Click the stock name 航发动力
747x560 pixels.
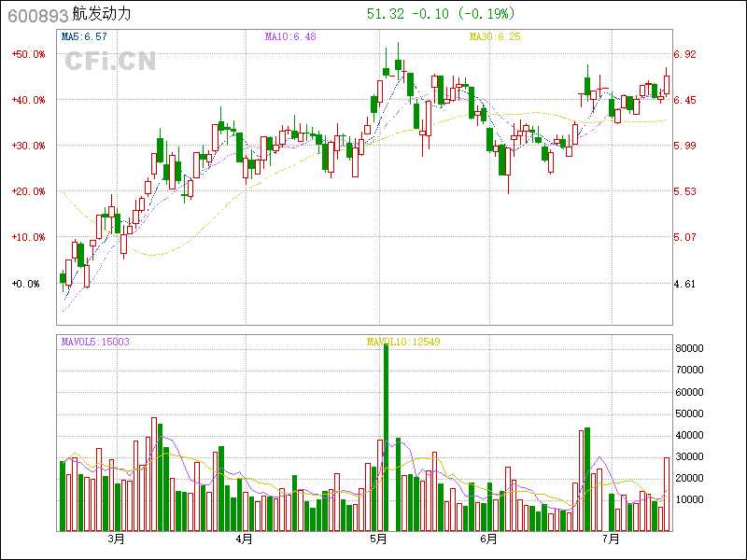click(102, 15)
